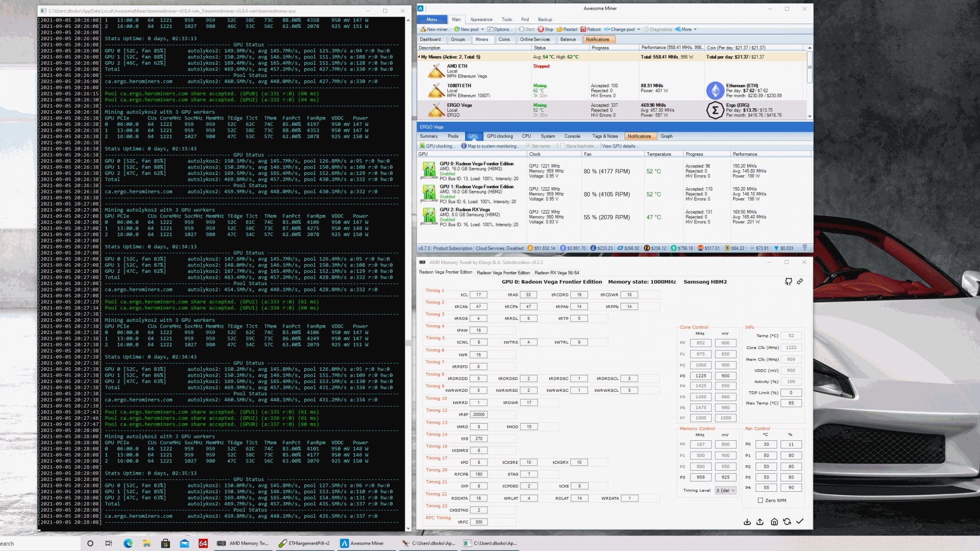
Task: Switch to the Tools ribbon tab
Action: pos(507,20)
